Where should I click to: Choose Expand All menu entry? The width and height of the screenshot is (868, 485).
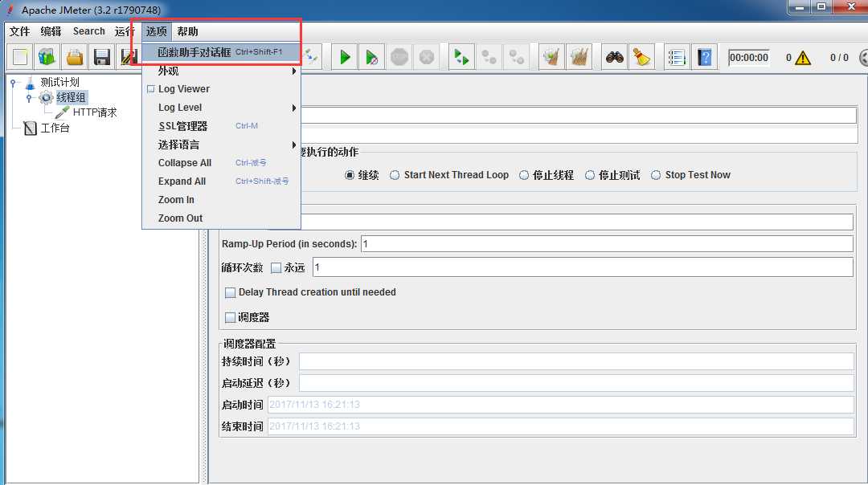(x=222, y=181)
